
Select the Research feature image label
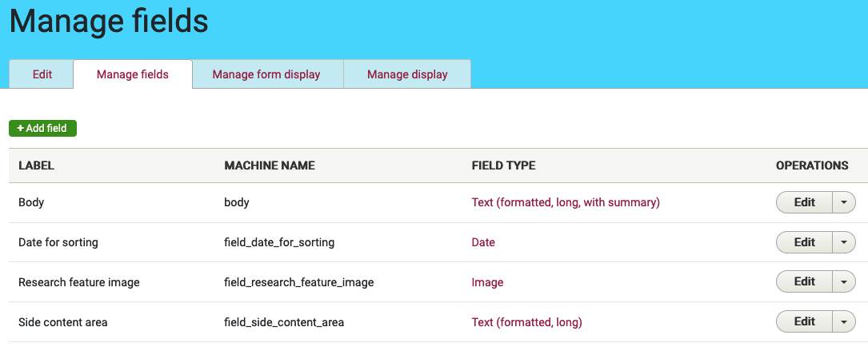79,282
